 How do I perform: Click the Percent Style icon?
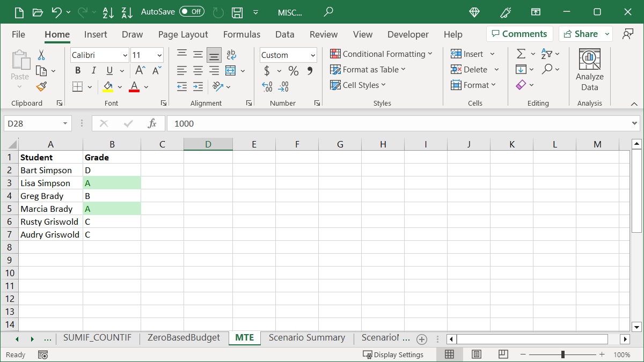tap(293, 70)
